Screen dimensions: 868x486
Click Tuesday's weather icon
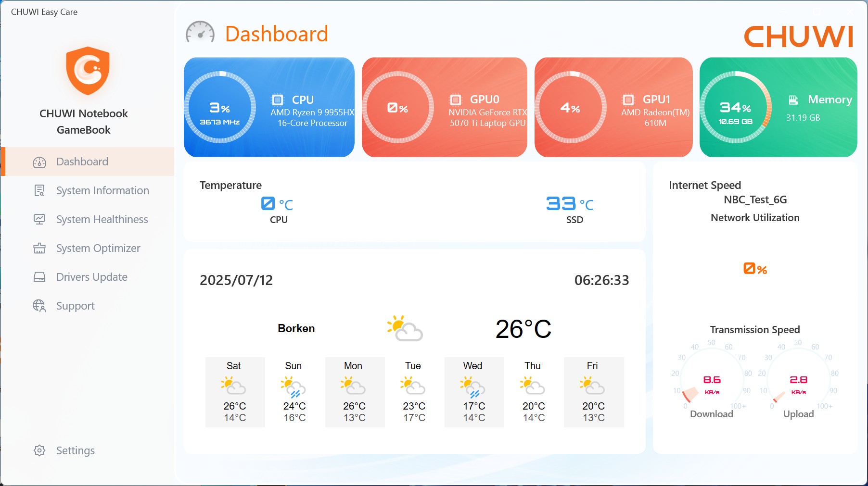pos(413,386)
